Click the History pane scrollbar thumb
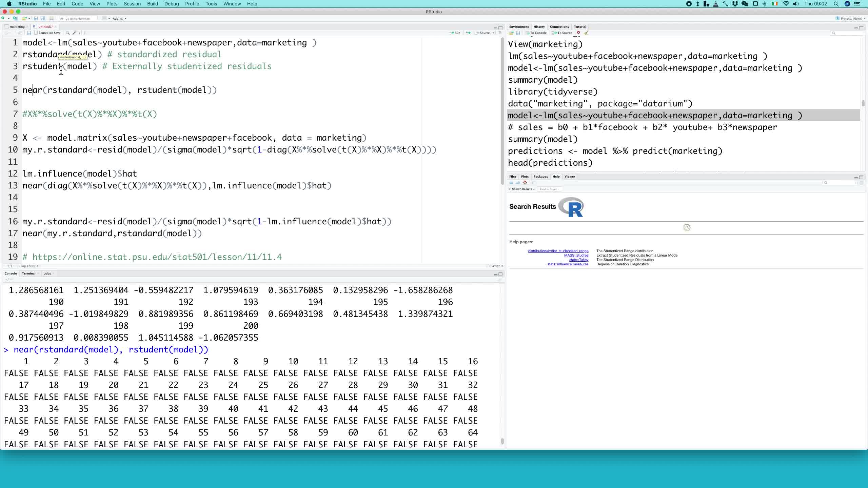868x488 pixels. point(863,103)
